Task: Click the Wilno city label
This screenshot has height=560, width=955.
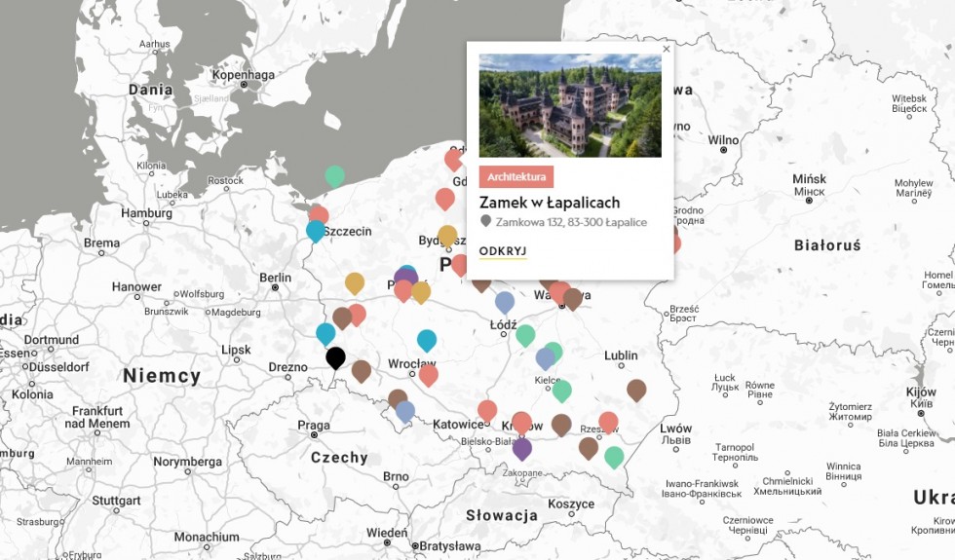Action: click(723, 140)
